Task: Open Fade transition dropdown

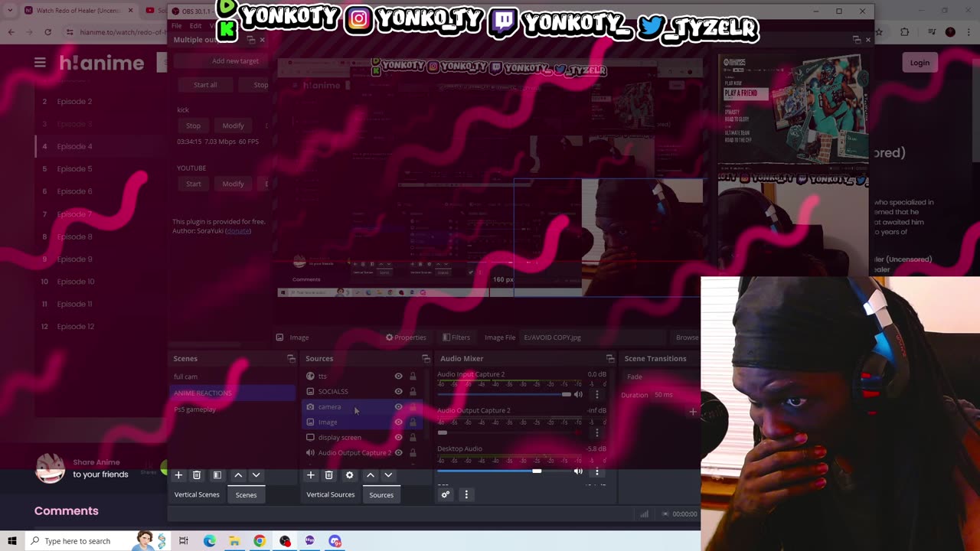Action: (x=660, y=377)
